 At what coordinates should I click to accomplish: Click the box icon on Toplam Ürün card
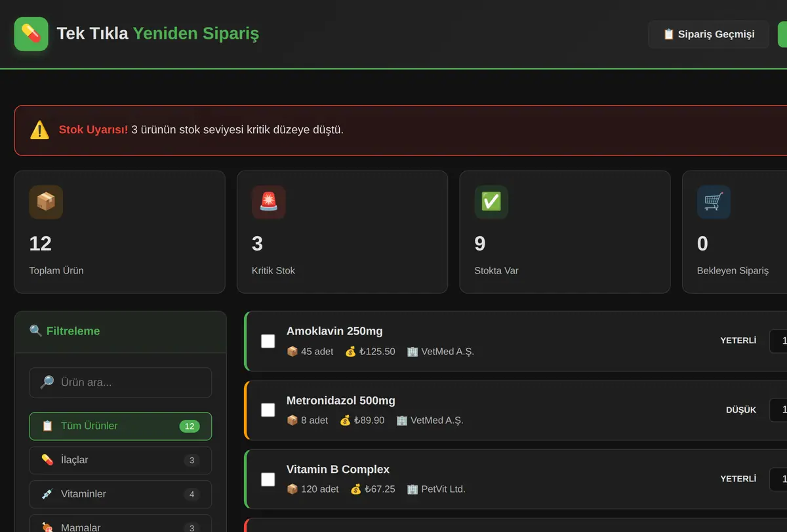tap(46, 202)
